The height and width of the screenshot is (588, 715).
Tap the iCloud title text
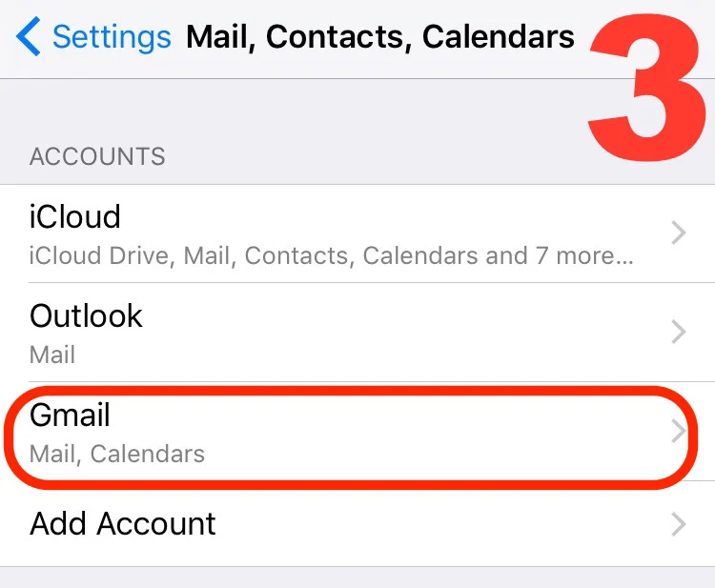(x=74, y=216)
